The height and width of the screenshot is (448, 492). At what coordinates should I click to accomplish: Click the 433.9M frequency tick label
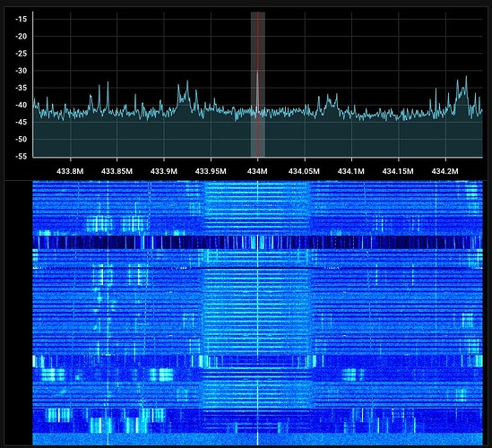(x=164, y=171)
